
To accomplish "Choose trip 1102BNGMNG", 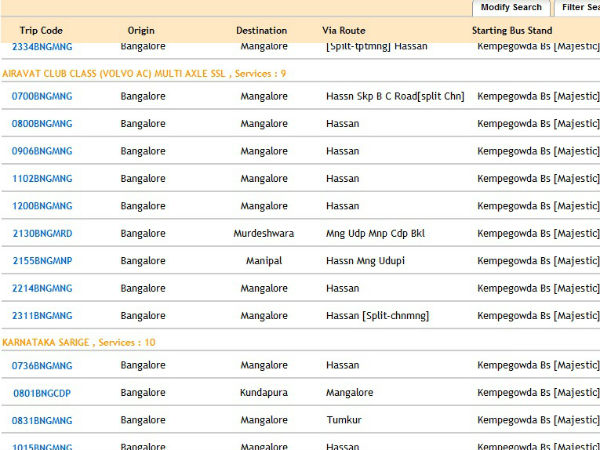I will tap(42, 179).
